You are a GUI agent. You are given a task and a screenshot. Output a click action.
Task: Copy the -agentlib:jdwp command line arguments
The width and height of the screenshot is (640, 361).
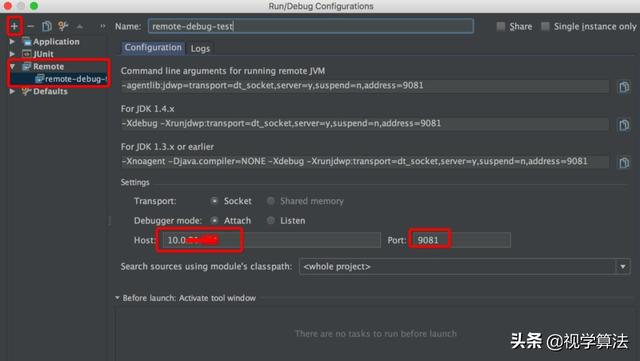click(624, 87)
